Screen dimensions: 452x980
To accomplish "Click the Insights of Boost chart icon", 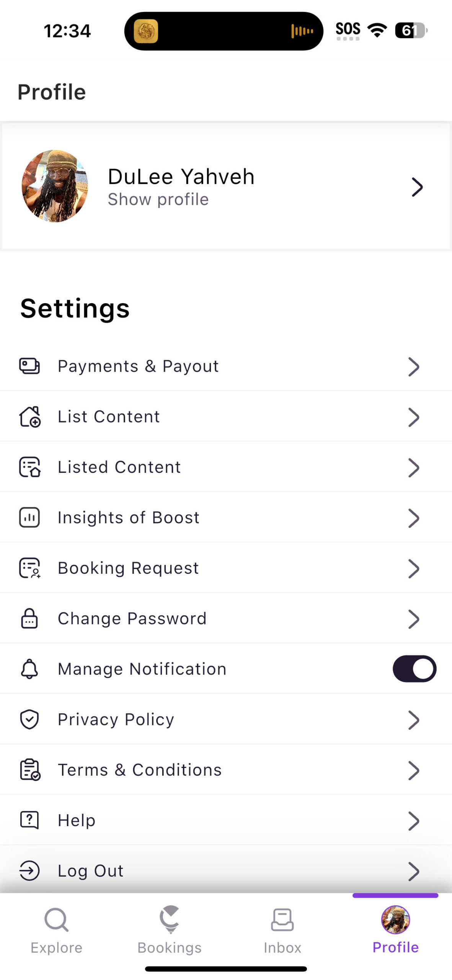I will coord(29,518).
